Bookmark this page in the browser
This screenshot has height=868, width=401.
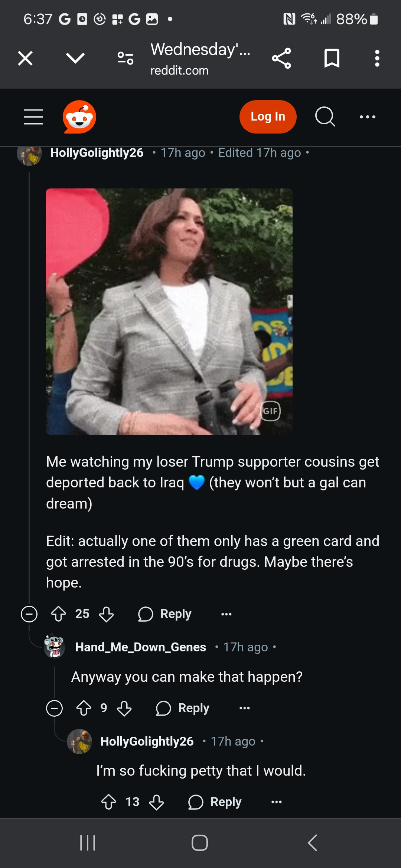click(x=332, y=59)
